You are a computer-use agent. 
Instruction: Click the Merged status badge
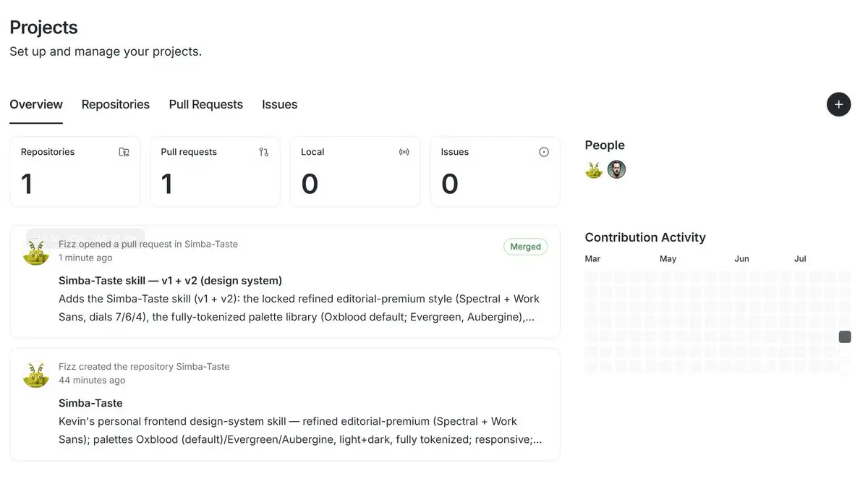(526, 247)
